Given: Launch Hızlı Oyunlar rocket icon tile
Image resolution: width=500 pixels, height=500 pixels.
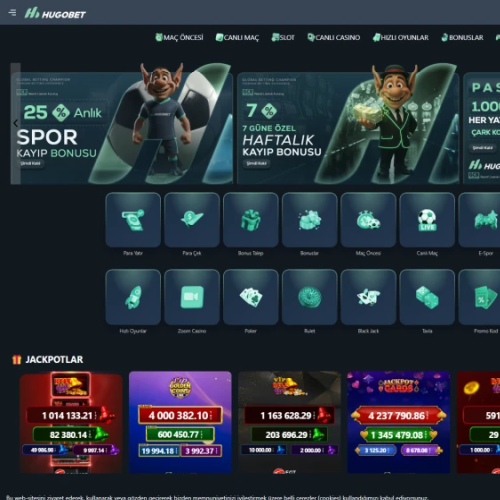Looking at the screenshot, I should click(133, 297).
